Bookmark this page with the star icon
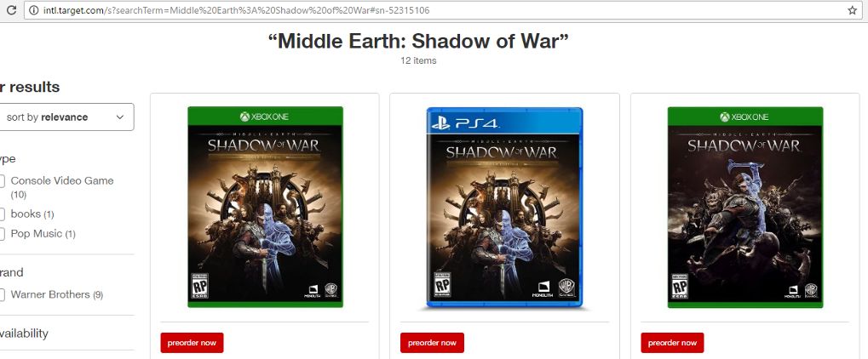868x359 pixels. [852, 10]
